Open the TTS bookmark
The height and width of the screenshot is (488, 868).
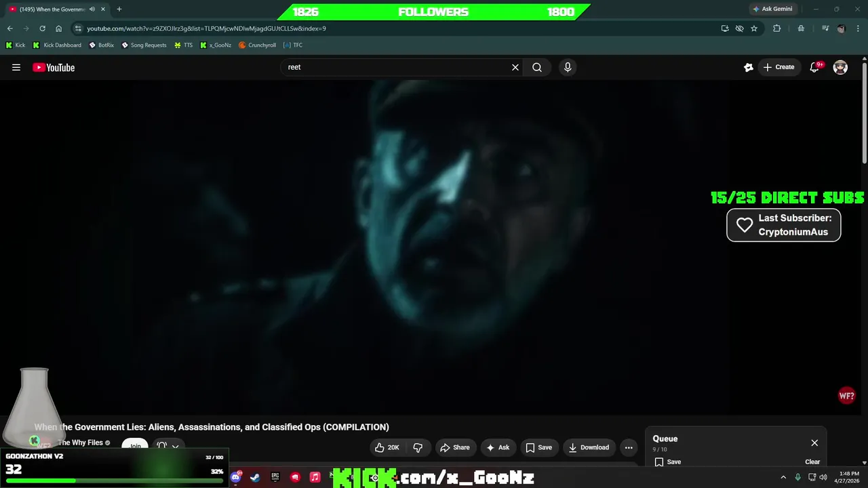184,45
